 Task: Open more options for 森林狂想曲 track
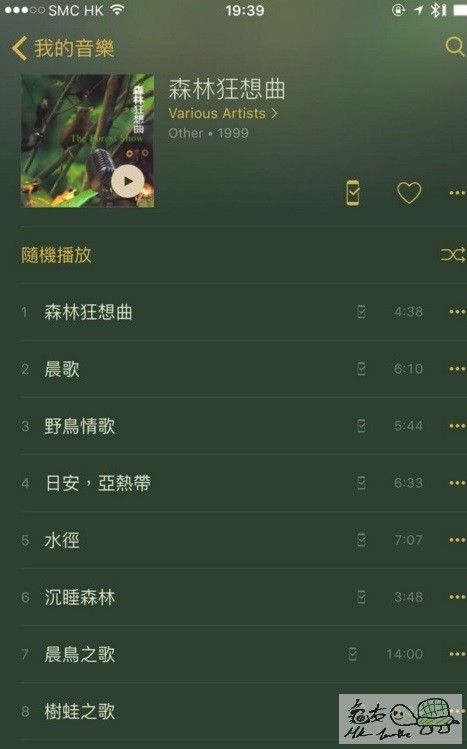[457, 312]
